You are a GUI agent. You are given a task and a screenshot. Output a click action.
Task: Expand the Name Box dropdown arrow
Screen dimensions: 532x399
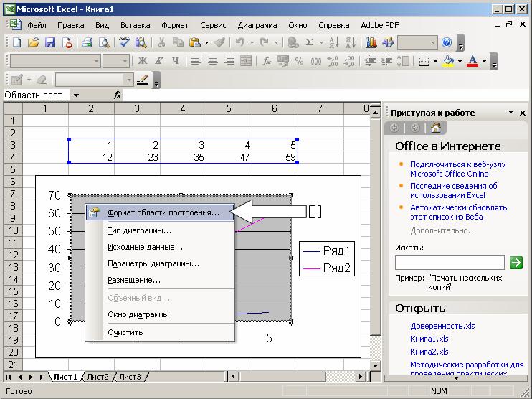click(76, 95)
